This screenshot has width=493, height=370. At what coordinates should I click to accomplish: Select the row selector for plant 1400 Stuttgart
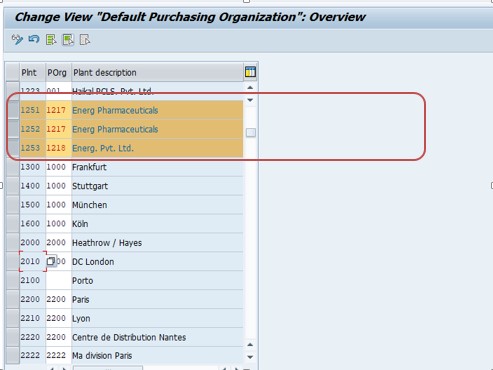pos(13,186)
